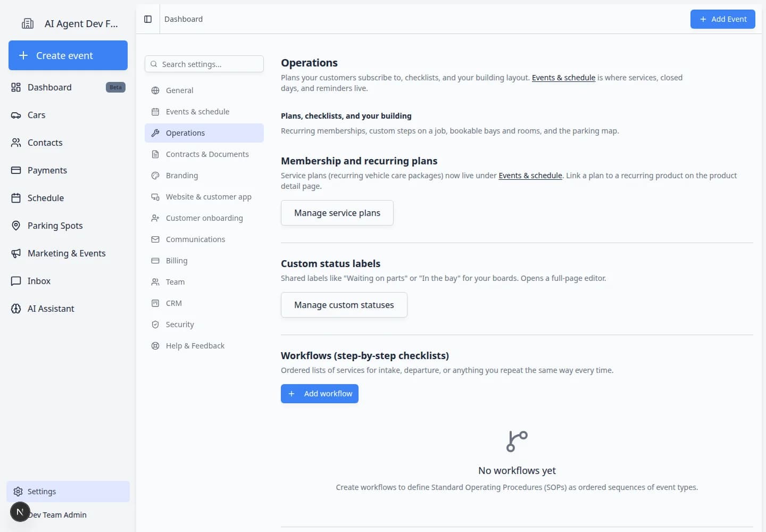Image resolution: width=766 pixels, height=532 pixels.
Task: Select Contracts & Documents settings
Action: tap(204, 154)
